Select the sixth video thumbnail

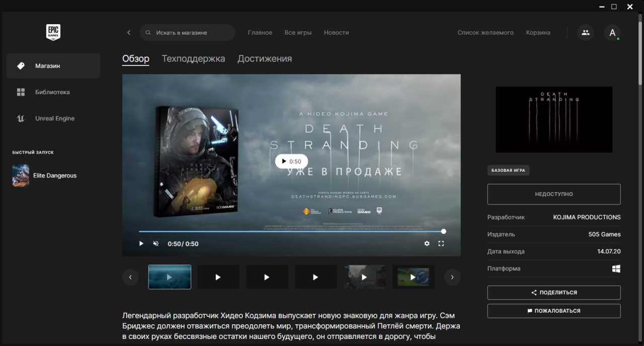[413, 277]
